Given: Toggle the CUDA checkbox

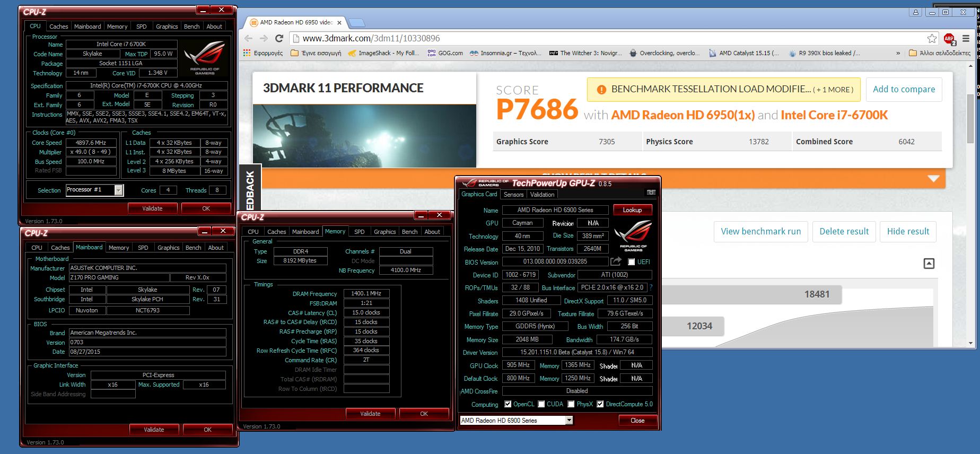Looking at the screenshot, I should (x=541, y=404).
